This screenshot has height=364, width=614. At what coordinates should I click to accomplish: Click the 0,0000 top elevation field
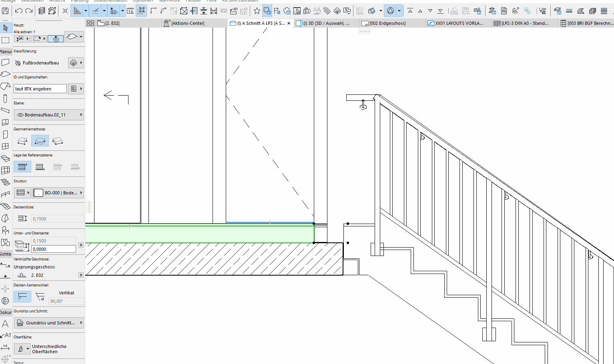point(54,249)
